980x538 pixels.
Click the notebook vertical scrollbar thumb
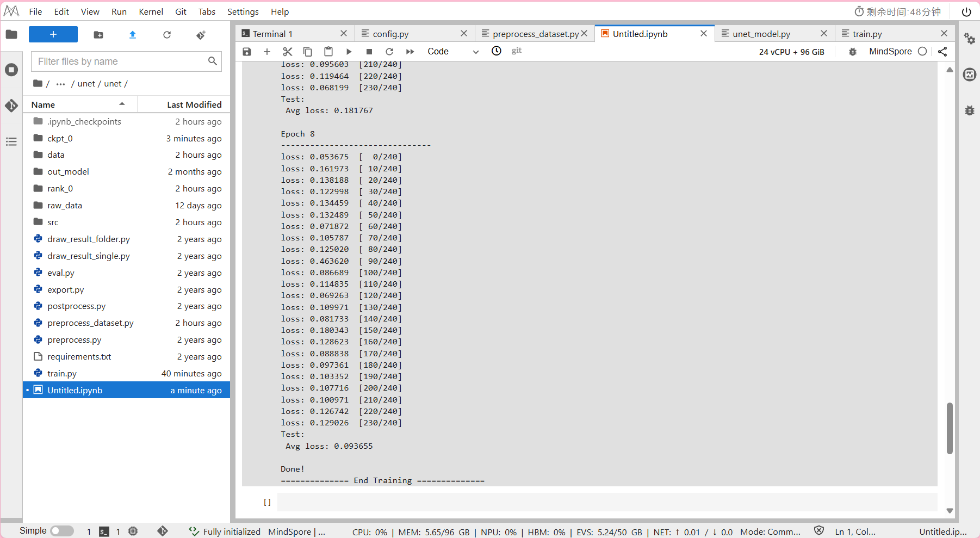(x=950, y=428)
